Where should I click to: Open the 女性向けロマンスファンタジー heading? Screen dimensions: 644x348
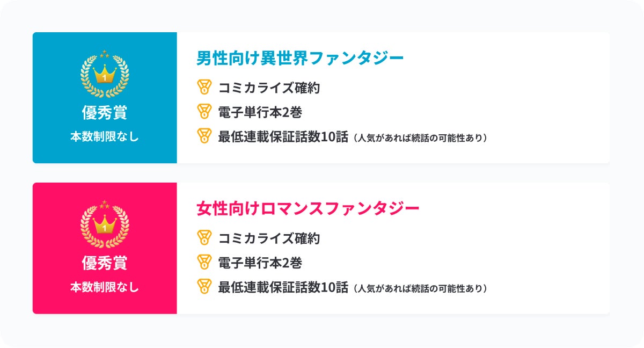(308, 208)
